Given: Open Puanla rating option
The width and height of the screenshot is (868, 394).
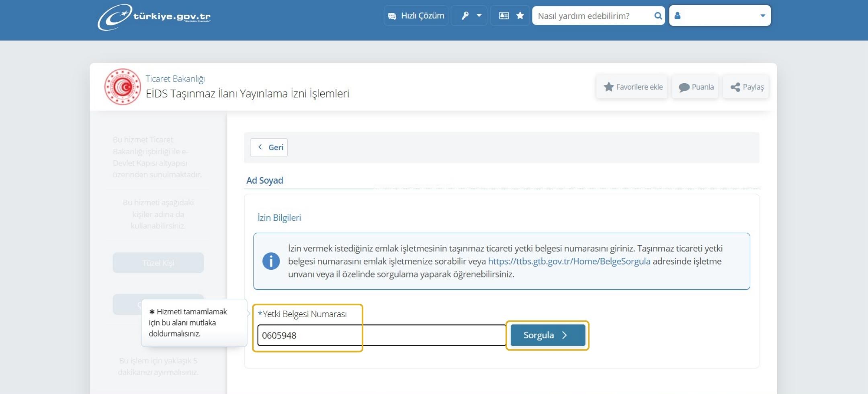Looking at the screenshot, I should 695,86.
